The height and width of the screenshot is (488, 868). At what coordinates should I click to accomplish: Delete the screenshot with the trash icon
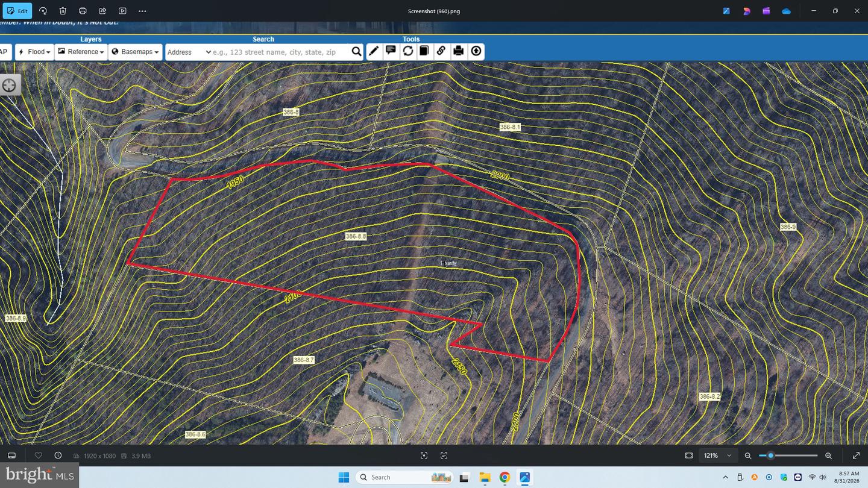pos(63,11)
